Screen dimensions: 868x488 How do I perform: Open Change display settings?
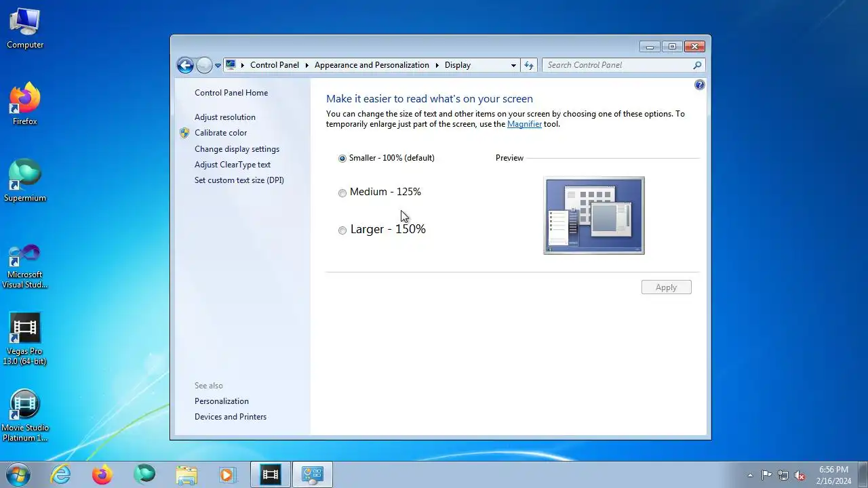tap(237, 149)
